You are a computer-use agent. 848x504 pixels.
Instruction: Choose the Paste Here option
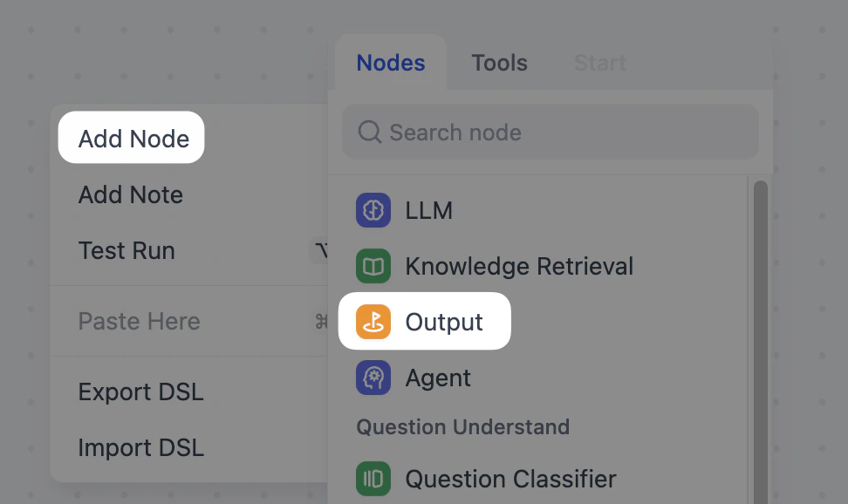138,321
